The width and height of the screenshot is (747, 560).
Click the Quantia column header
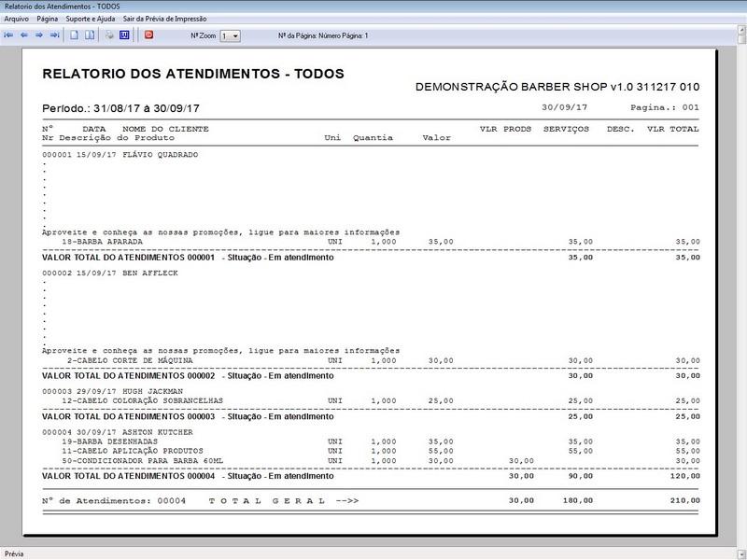point(373,138)
